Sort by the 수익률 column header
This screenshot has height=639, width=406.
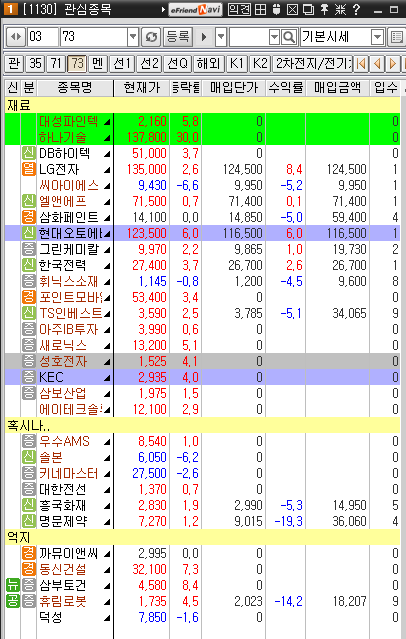coord(286,88)
